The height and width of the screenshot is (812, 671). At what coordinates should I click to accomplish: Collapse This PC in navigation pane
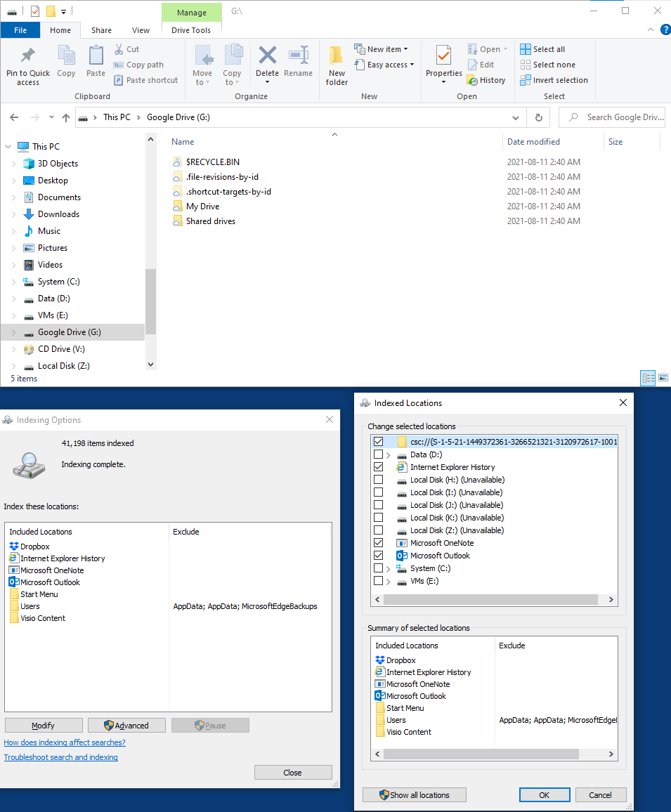(8, 147)
